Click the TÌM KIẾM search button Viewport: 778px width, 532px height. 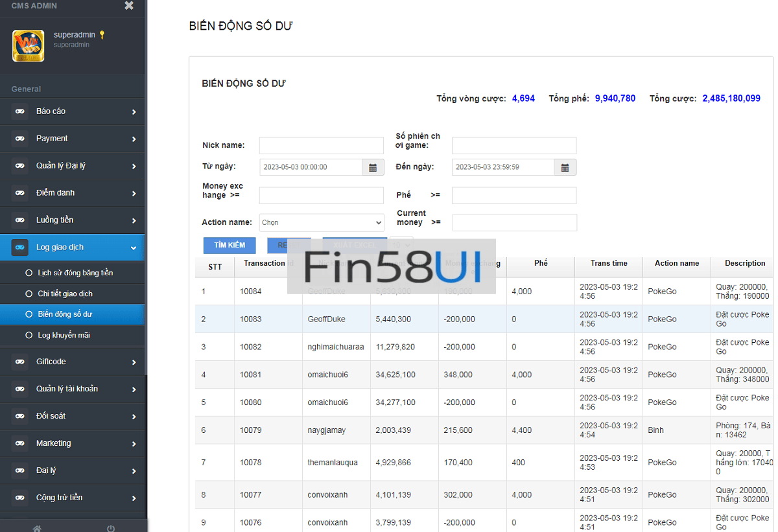tap(230, 246)
